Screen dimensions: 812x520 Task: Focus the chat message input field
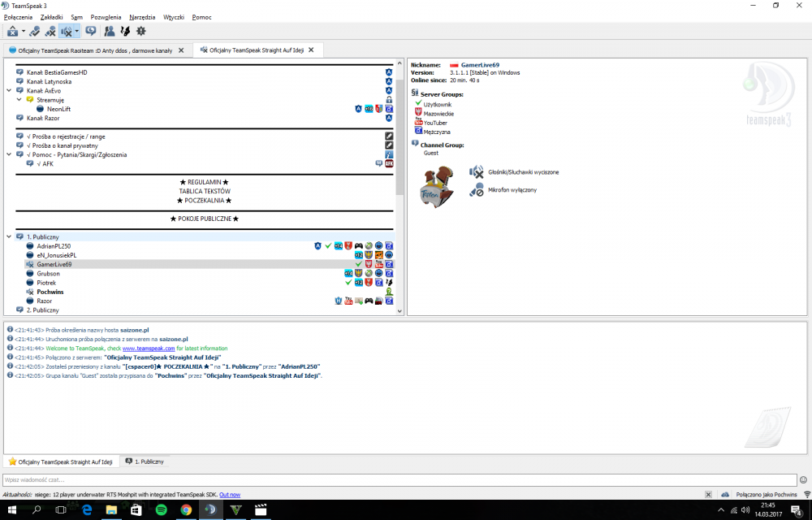400,480
